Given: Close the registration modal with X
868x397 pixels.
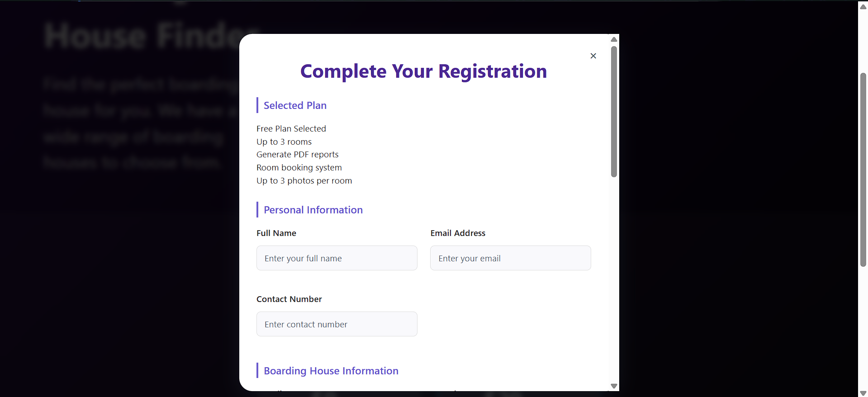Looking at the screenshot, I should click(x=593, y=56).
